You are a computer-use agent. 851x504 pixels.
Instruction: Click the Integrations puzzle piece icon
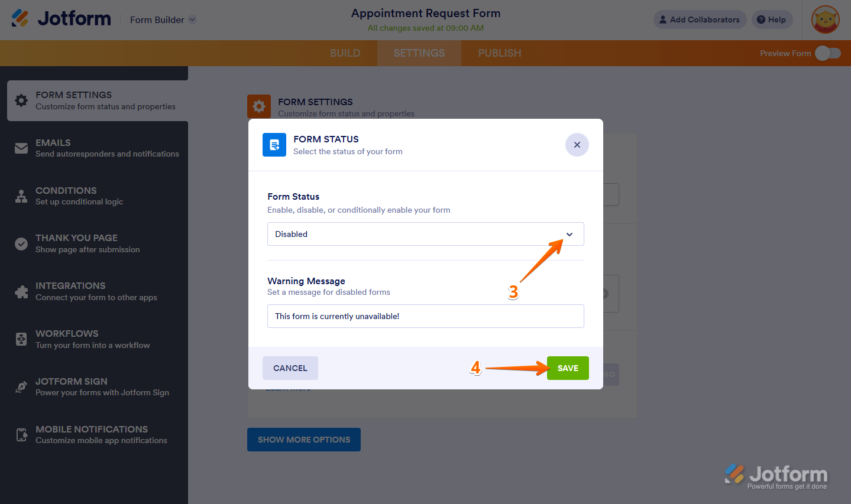(x=21, y=292)
